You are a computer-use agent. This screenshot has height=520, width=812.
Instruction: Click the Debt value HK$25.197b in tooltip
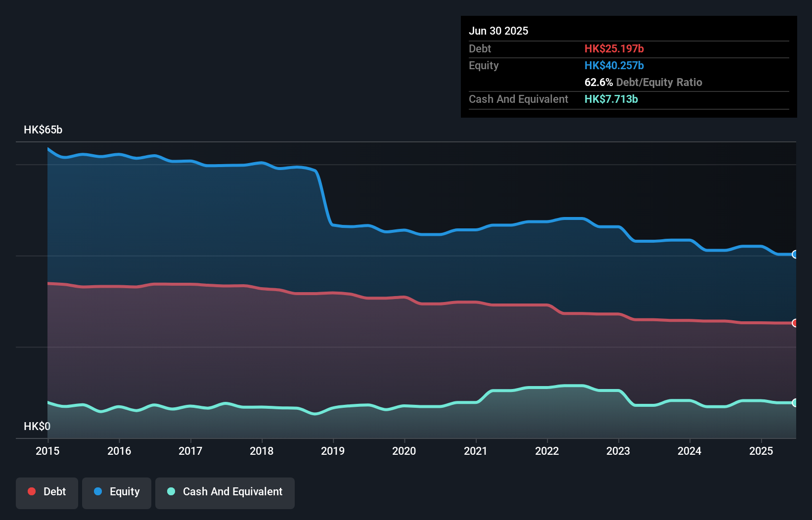[x=614, y=48]
